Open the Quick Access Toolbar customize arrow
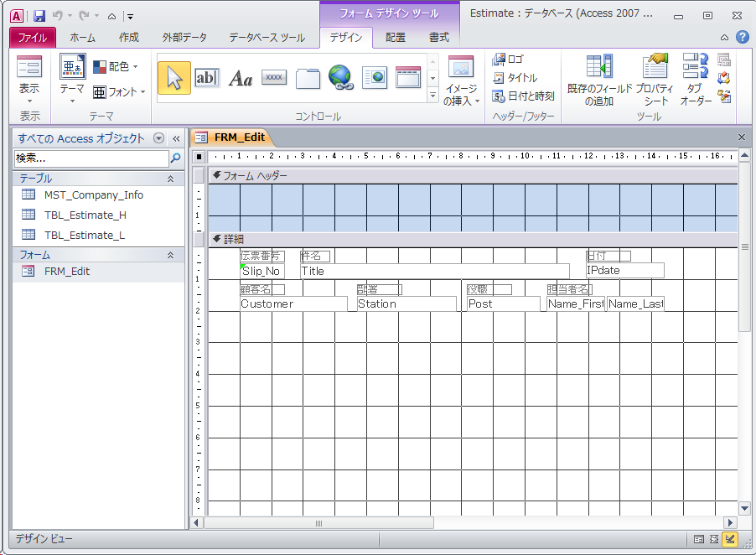Viewport: 756px width, 555px height. [129, 17]
